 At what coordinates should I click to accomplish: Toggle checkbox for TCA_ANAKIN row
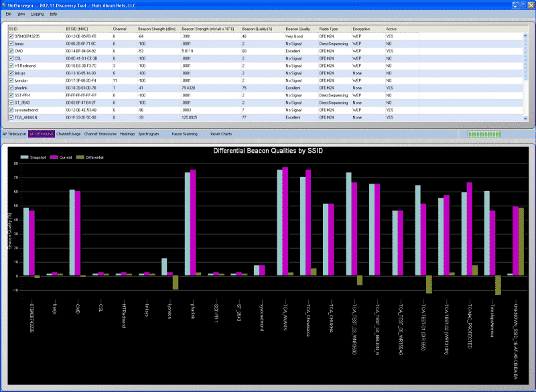[x=11, y=117]
